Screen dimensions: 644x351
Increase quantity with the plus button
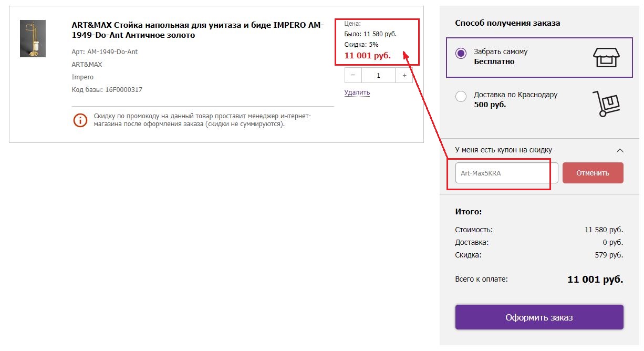pyautogui.click(x=404, y=76)
